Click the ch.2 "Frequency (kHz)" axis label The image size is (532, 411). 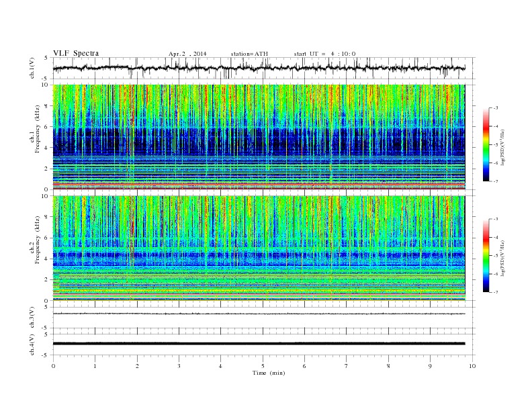click(x=38, y=240)
